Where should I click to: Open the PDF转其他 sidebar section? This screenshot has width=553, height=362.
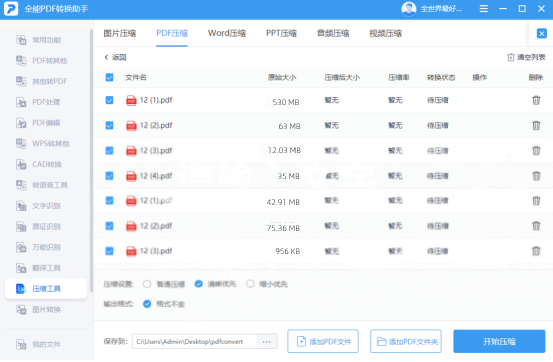point(42,61)
